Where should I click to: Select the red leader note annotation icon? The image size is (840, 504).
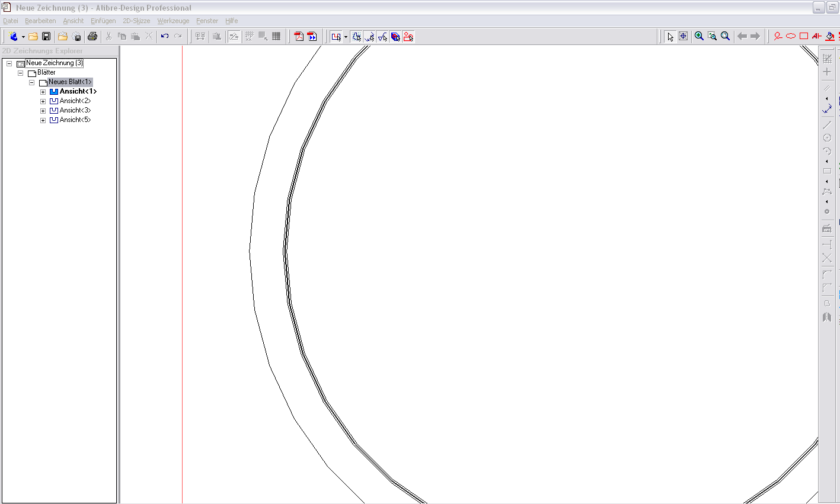[778, 36]
